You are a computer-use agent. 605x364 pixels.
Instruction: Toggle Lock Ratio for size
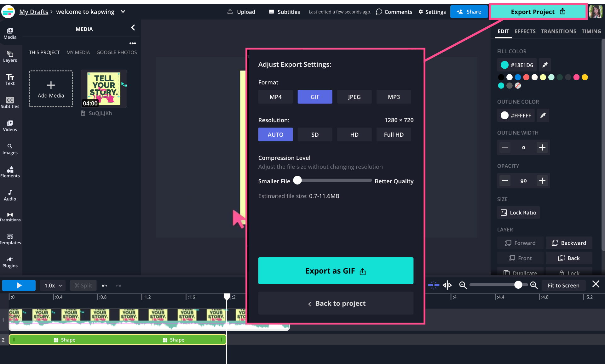[518, 213]
